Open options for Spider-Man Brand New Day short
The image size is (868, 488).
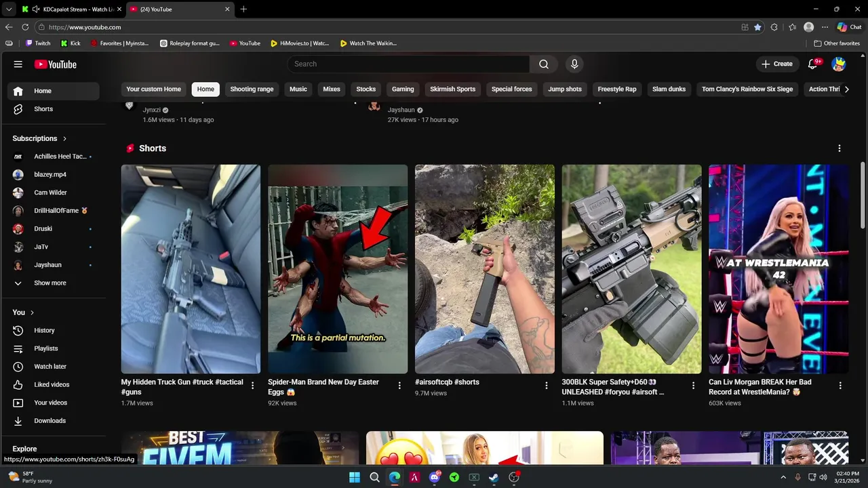399,386
